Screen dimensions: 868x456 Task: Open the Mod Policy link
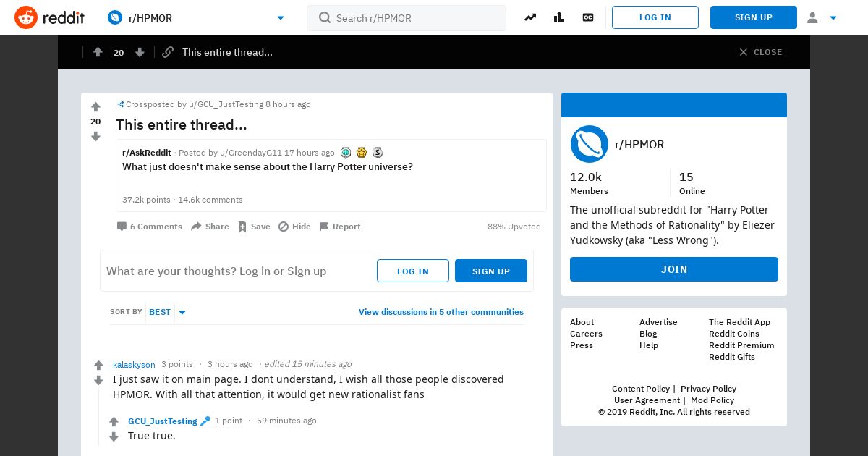712,400
